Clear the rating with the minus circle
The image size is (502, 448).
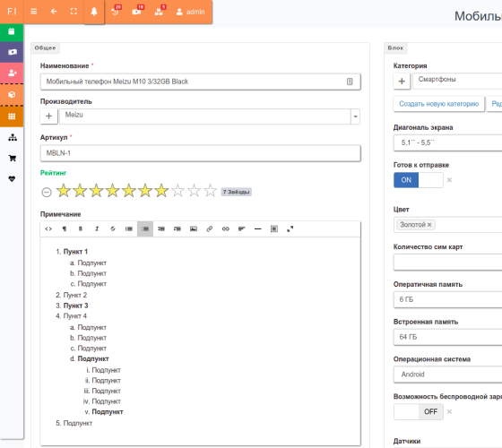click(47, 192)
